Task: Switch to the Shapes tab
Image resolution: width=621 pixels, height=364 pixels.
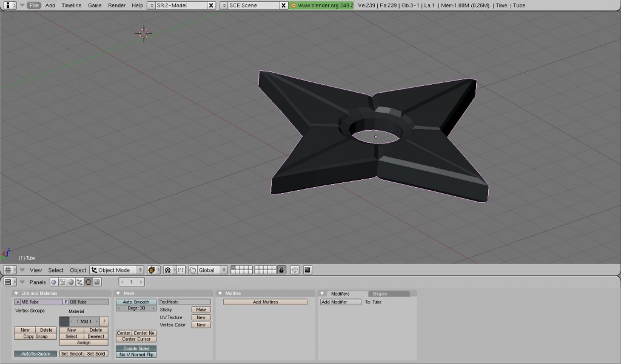Action: (380, 294)
